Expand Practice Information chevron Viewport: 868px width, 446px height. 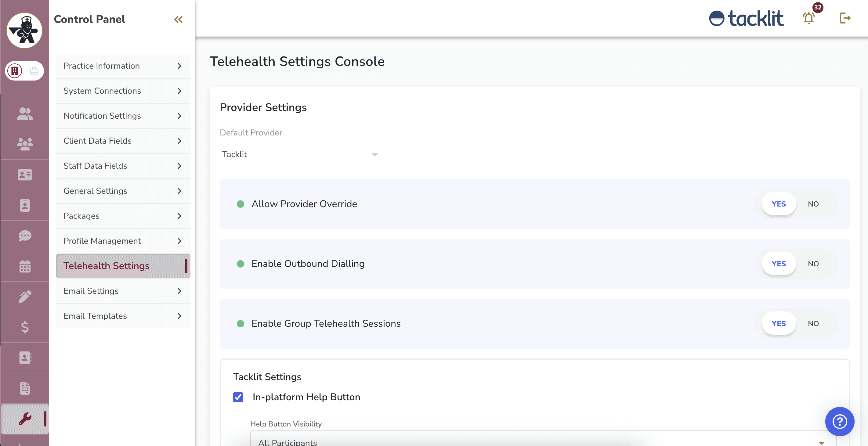pos(179,66)
